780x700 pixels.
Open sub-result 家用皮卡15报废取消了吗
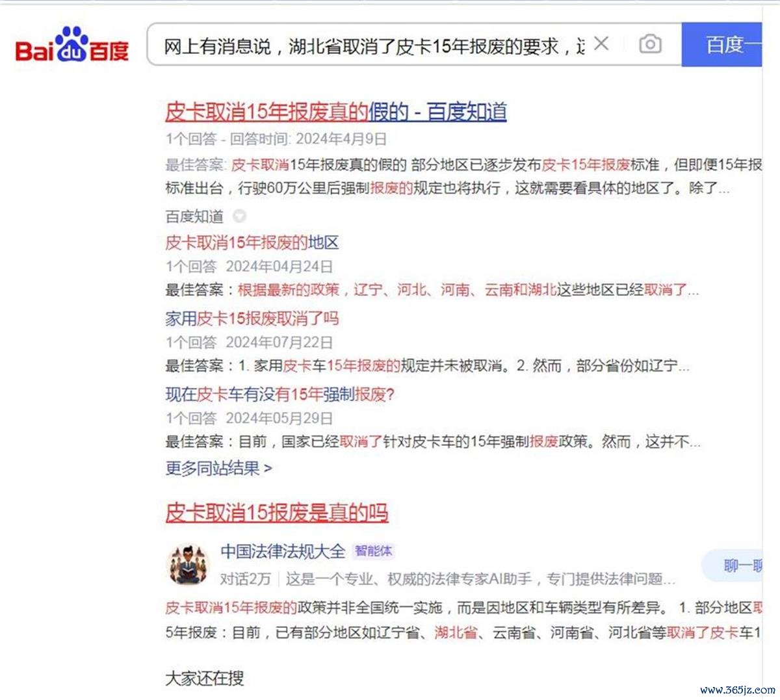tap(252, 318)
